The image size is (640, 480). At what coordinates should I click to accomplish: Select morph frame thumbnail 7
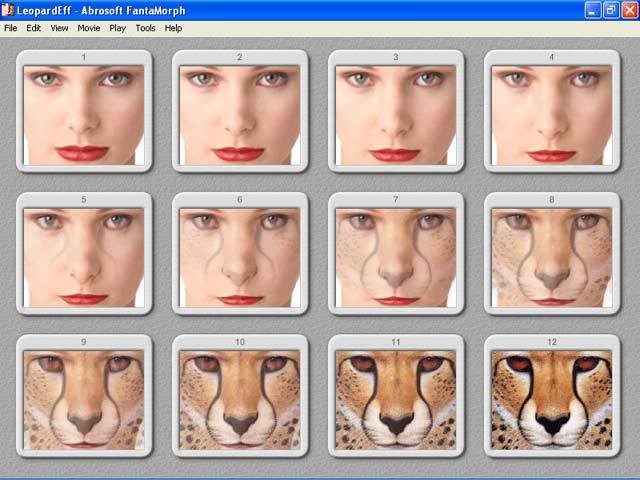(396, 253)
